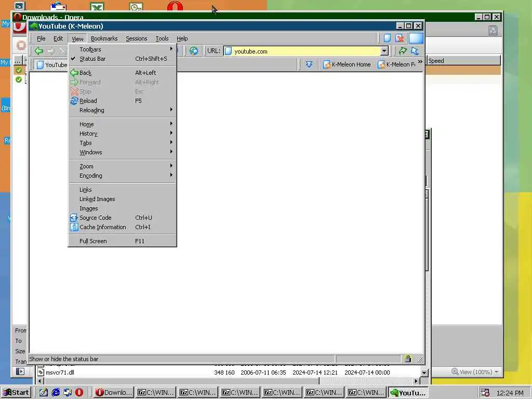Expand the Home submenu
532x399 pixels.
click(x=123, y=124)
